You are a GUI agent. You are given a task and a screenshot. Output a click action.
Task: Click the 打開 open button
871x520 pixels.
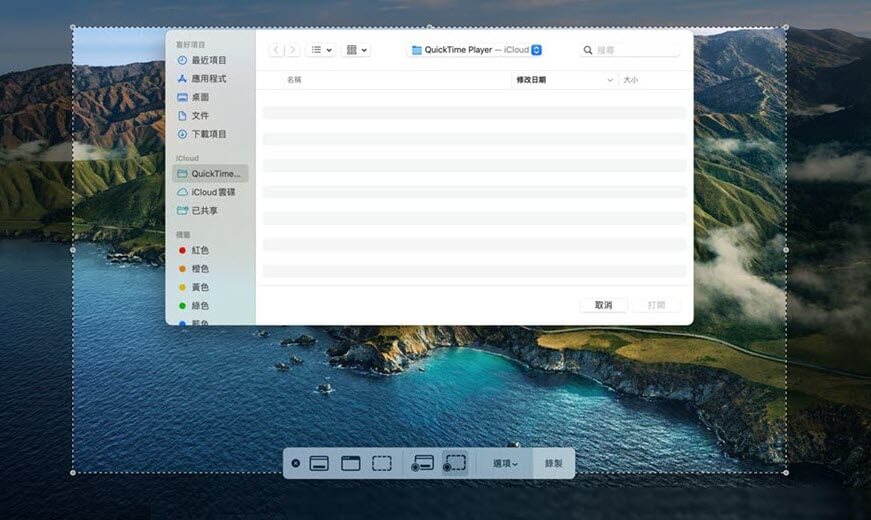point(656,305)
